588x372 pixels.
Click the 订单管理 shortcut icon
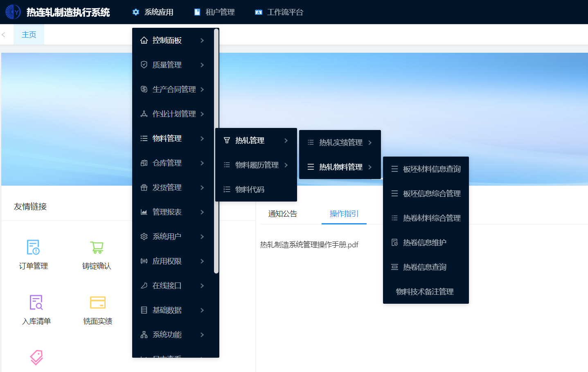coord(33,247)
